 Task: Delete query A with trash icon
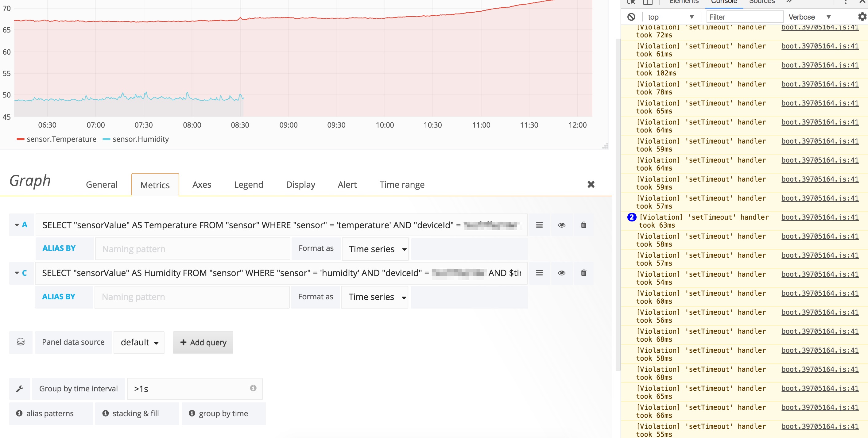583,225
